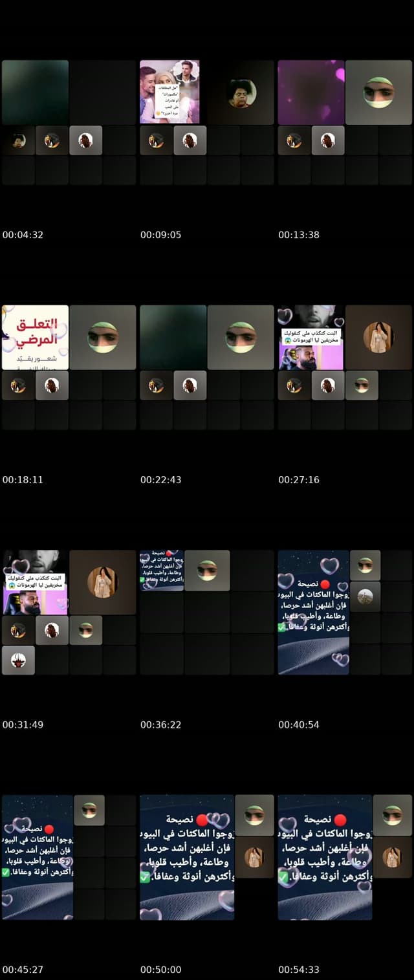Select the 00:50:00 timestamp text
This screenshot has width=414, height=980.
(161, 970)
